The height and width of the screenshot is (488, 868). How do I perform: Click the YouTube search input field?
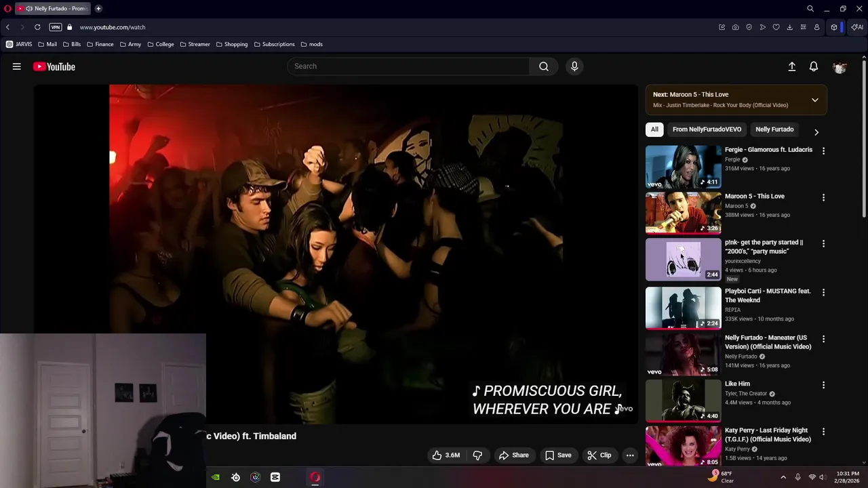tap(408, 66)
